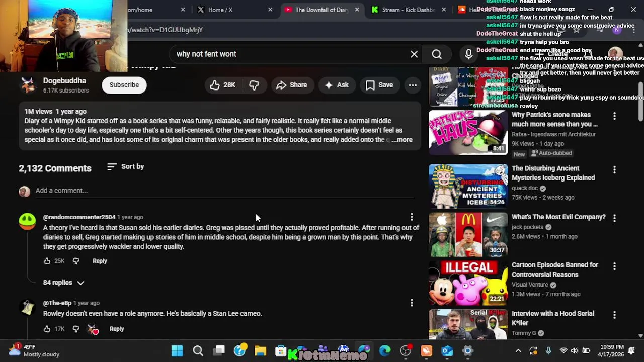The image size is (644, 362).
Task: Open Visual Venture channel link
Action: click(530, 285)
